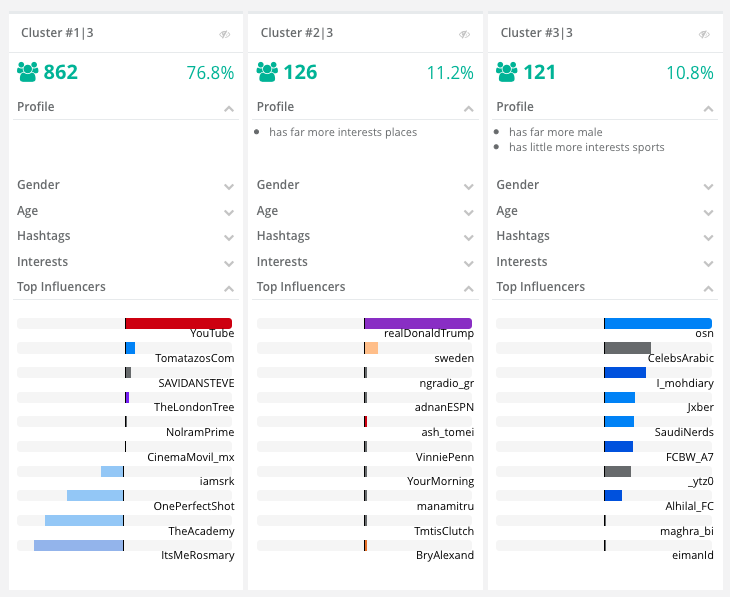Select the Alhilal_FC influencer label
730x597 pixels.
click(689, 506)
